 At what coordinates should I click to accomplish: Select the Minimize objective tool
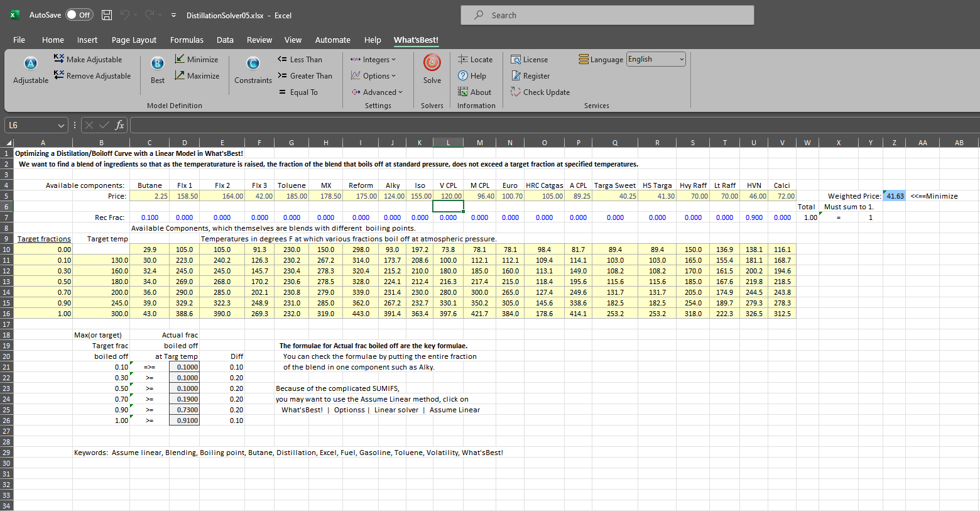tap(196, 59)
